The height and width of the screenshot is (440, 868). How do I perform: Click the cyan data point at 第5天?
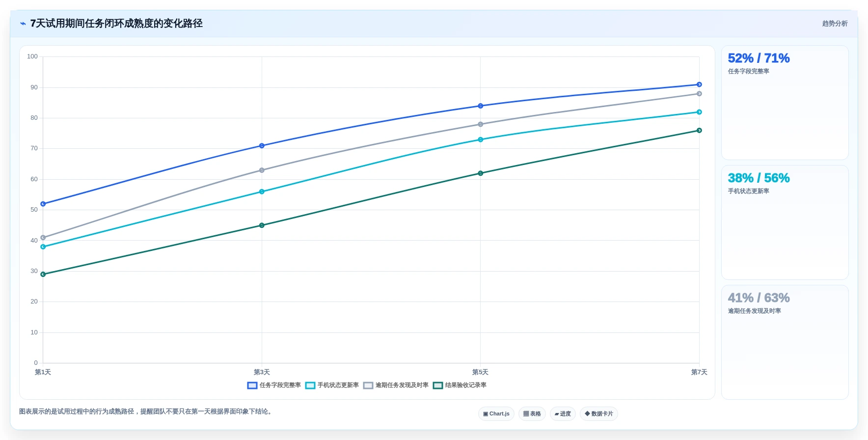(481, 139)
